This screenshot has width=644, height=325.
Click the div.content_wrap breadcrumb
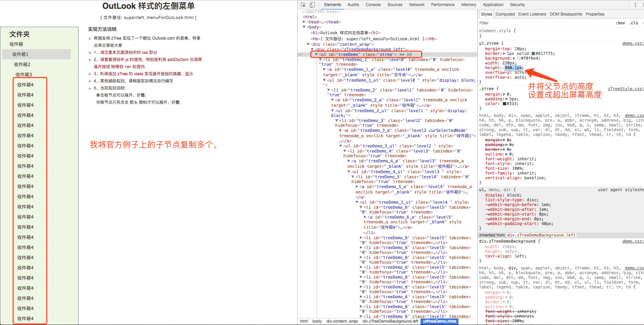click(x=342, y=321)
